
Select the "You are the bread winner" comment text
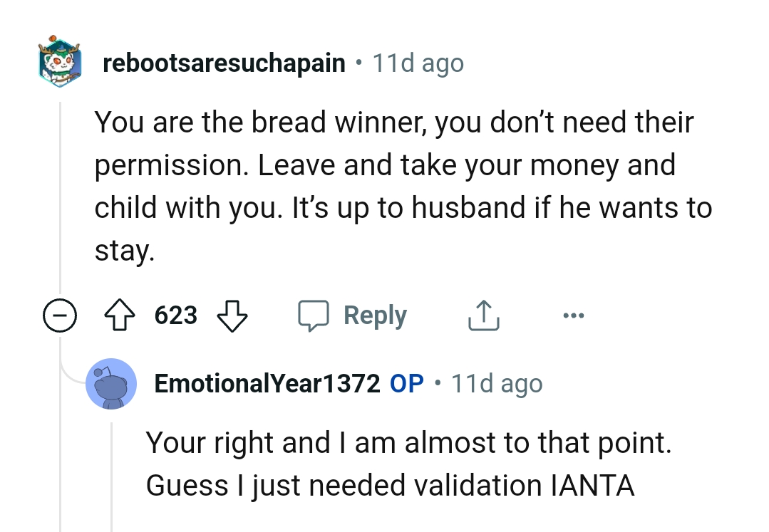click(x=394, y=122)
